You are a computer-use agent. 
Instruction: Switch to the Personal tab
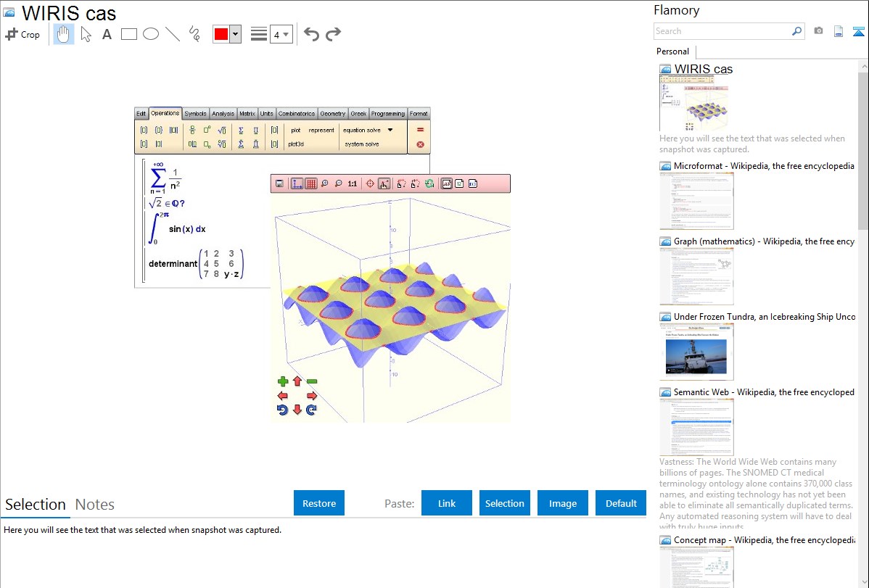(672, 51)
